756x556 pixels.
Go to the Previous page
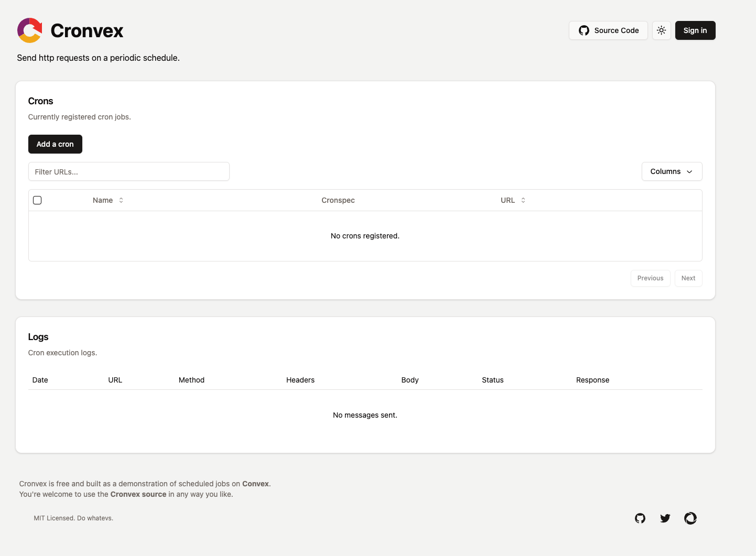click(x=650, y=278)
